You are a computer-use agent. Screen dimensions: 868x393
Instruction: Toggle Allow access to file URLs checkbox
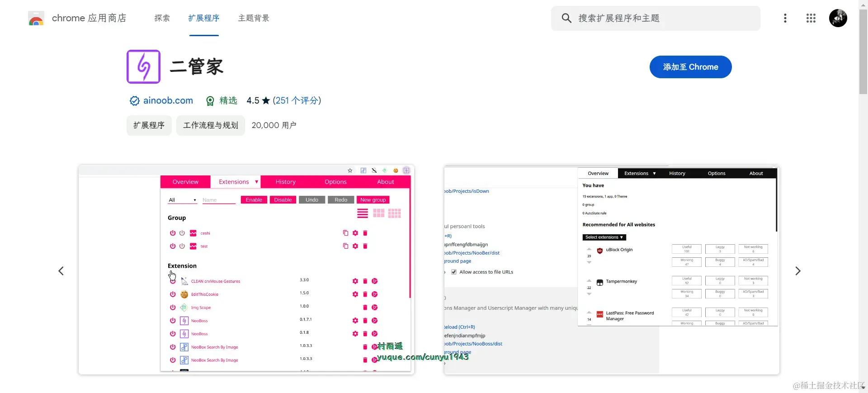(x=454, y=272)
